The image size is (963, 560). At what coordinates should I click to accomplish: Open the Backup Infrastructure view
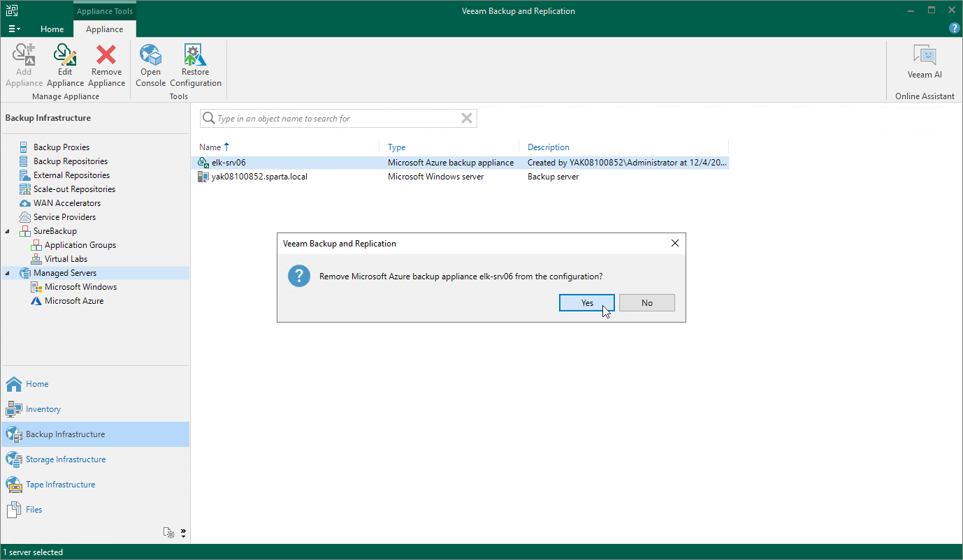(x=95, y=434)
